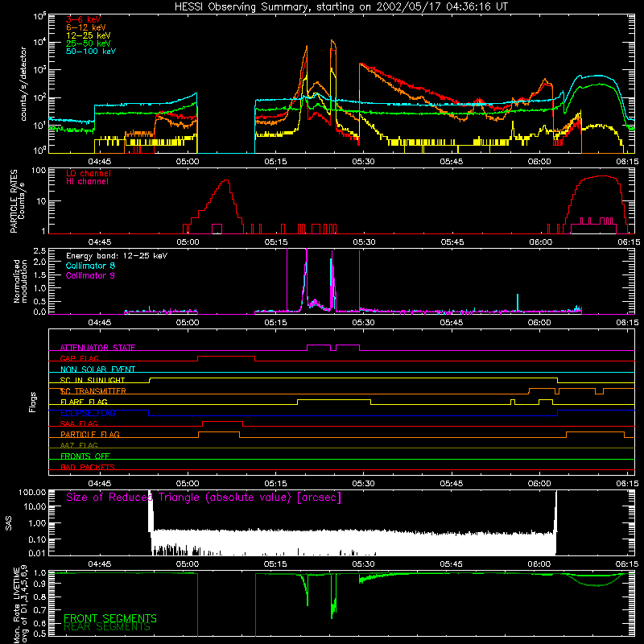Screen dimensions: 644x644
Task: Click the raised GAP FLAG segment
Action: (x=226, y=357)
